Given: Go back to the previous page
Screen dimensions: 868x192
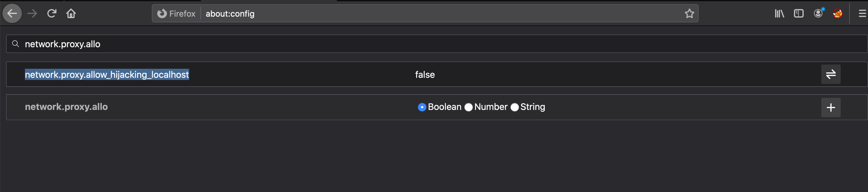Looking at the screenshot, I should (x=12, y=13).
